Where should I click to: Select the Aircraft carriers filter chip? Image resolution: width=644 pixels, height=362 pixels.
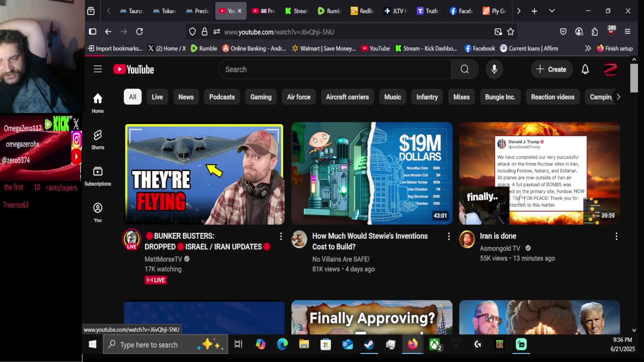point(347,97)
